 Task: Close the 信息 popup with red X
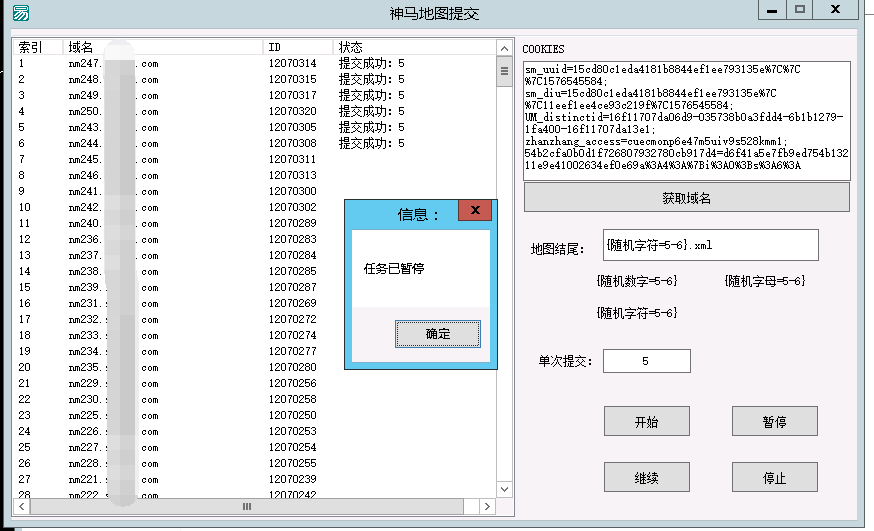(475, 210)
